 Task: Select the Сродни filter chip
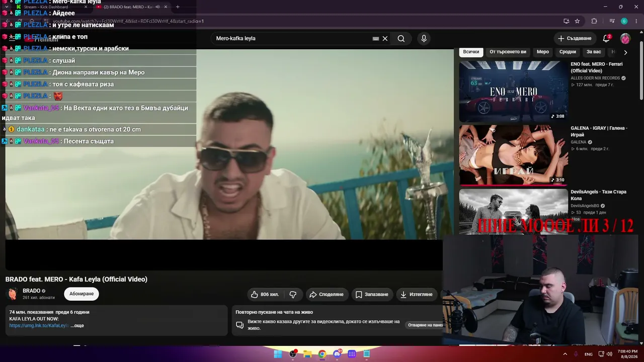tap(568, 52)
